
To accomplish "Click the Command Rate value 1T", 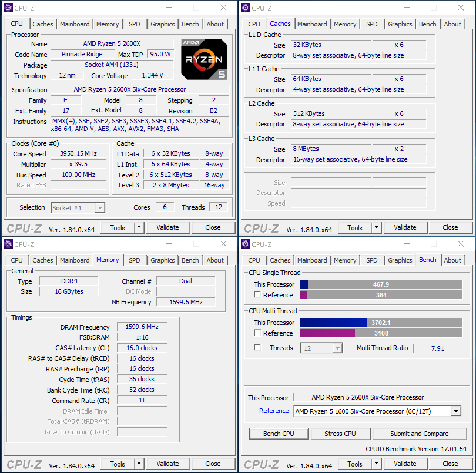I will 142,401.
